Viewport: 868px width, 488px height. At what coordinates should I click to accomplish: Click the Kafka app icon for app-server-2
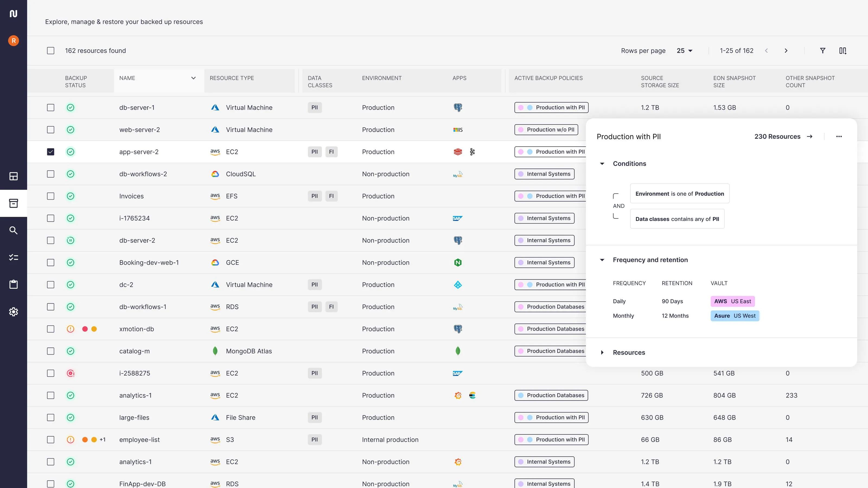coord(473,152)
